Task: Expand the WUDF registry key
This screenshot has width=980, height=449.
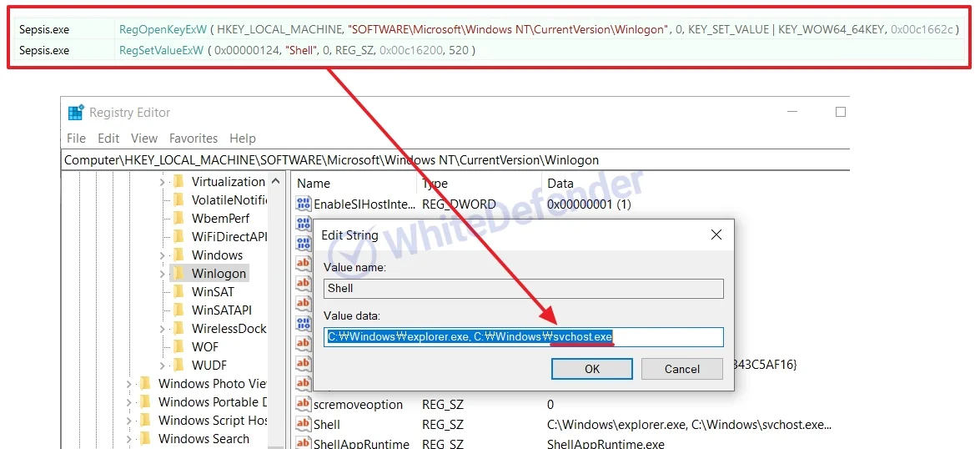Action: pos(162,366)
